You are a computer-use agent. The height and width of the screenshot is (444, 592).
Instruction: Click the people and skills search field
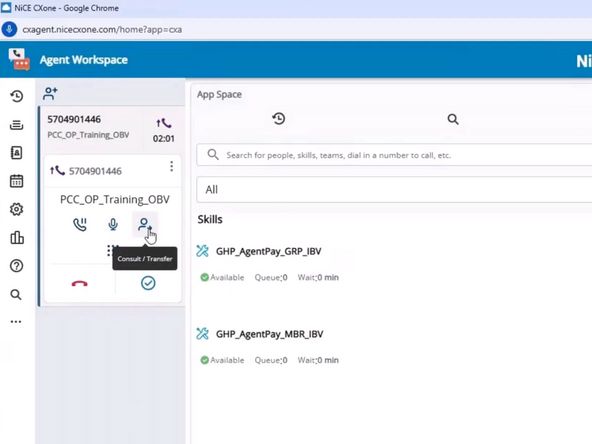pos(394,155)
